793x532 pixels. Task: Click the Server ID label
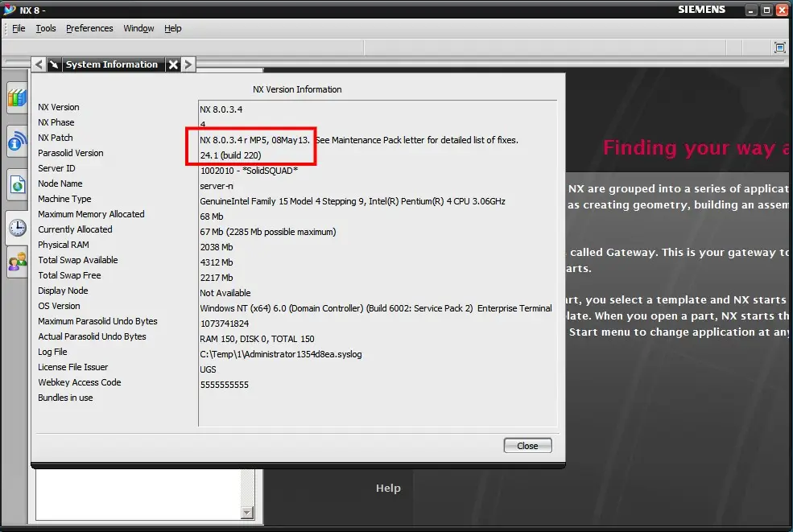click(x=56, y=168)
